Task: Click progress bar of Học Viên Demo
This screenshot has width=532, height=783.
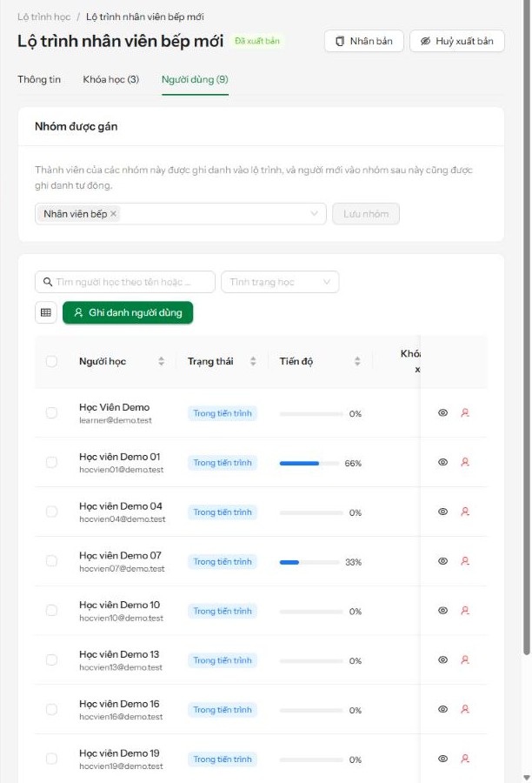Action: (x=311, y=414)
